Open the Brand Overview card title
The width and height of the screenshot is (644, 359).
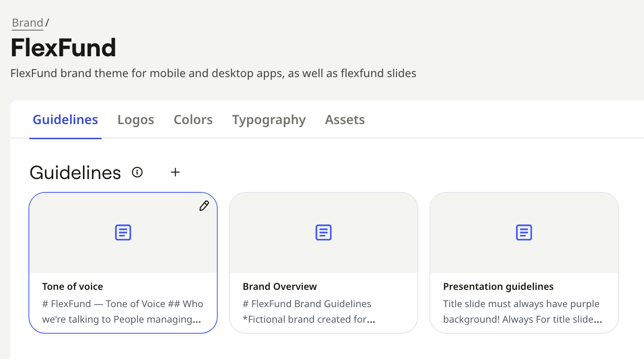click(280, 286)
